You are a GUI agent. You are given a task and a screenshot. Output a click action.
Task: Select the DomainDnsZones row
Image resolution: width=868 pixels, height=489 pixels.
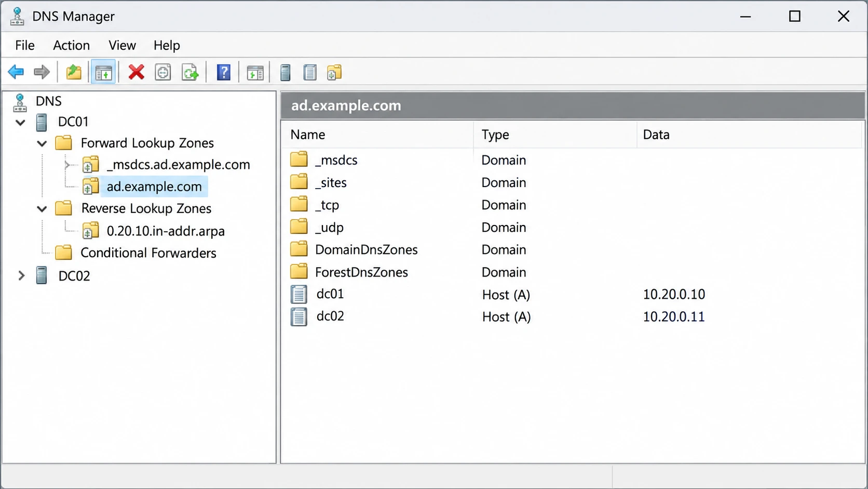coord(572,249)
